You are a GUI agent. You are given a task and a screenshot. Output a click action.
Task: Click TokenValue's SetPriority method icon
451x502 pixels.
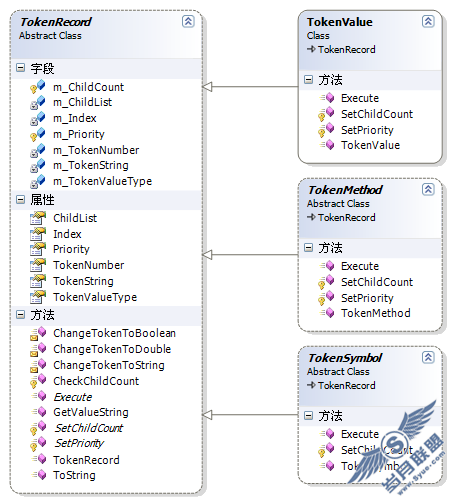[x=326, y=130]
